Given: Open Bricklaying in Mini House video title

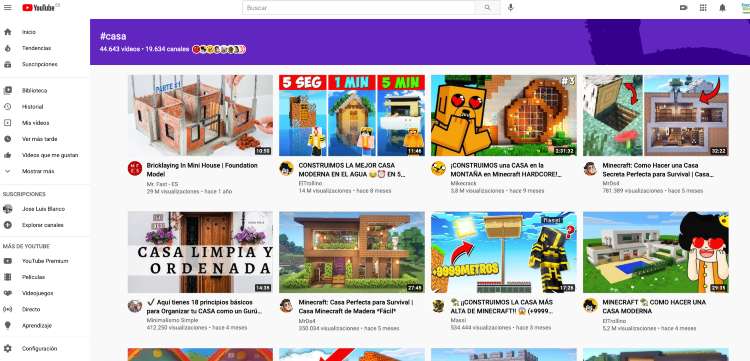Looking at the screenshot, I should 202,170.
